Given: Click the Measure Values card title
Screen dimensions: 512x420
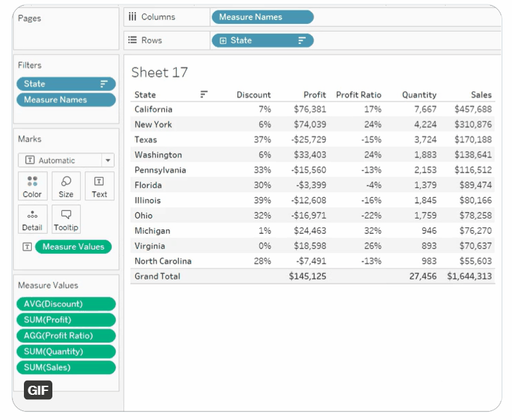Looking at the screenshot, I should point(48,286).
